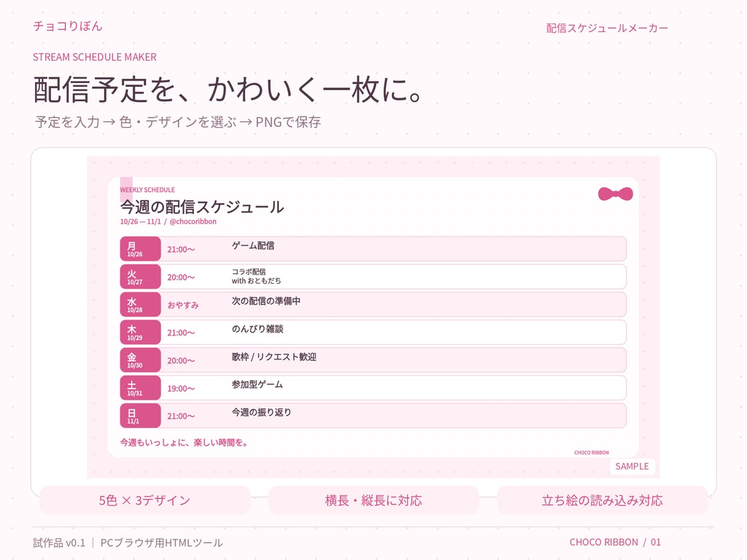This screenshot has width=747, height=560.
Task: Click the CHOCO RIBBON / 01 footer text
Action: (615, 542)
